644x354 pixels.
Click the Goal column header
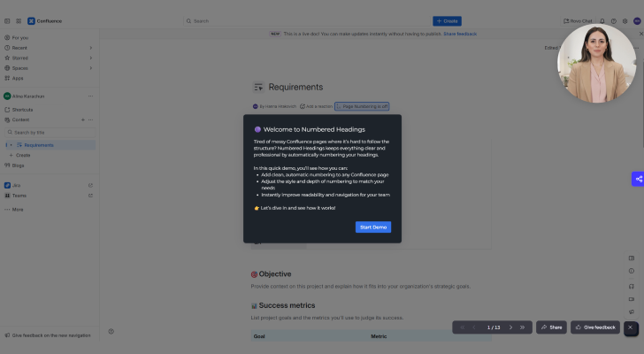pyautogui.click(x=259, y=336)
